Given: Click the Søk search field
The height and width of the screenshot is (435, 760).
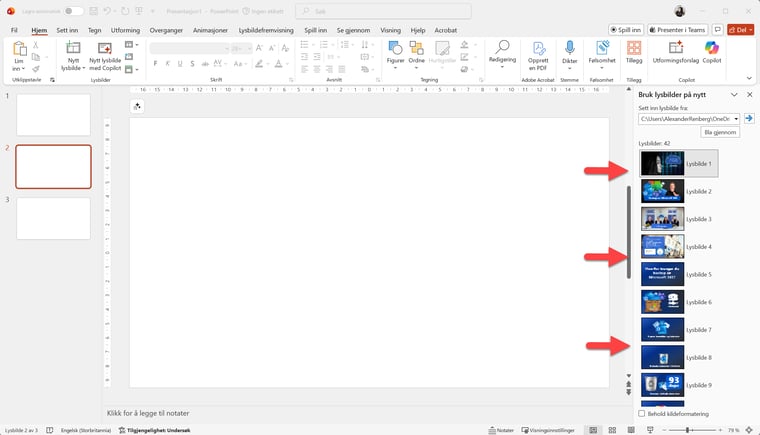Looking at the screenshot, I should pyautogui.click(x=383, y=11).
